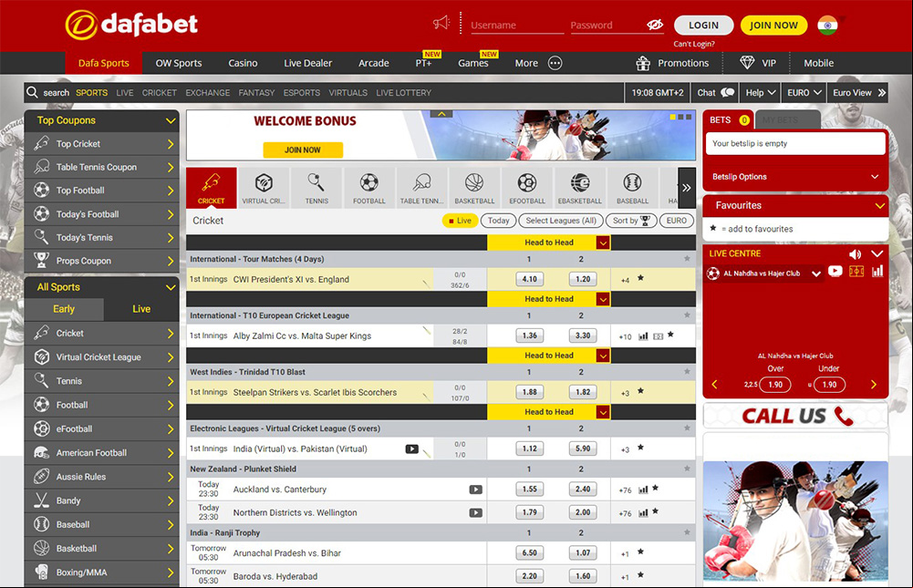This screenshot has height=588, width=913.
Task: Select the Cricket sport tile
Action: 212,188
